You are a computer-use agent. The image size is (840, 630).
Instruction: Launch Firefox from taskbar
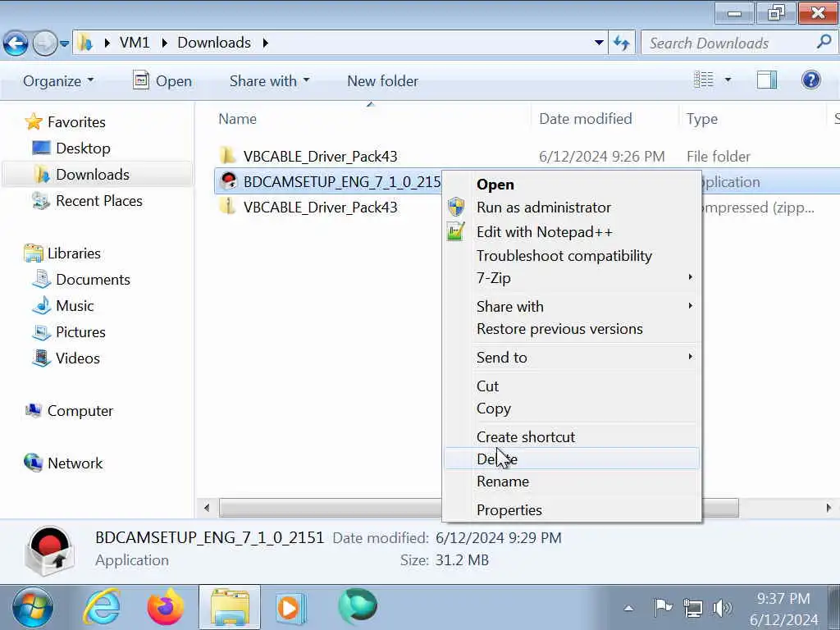166,608
